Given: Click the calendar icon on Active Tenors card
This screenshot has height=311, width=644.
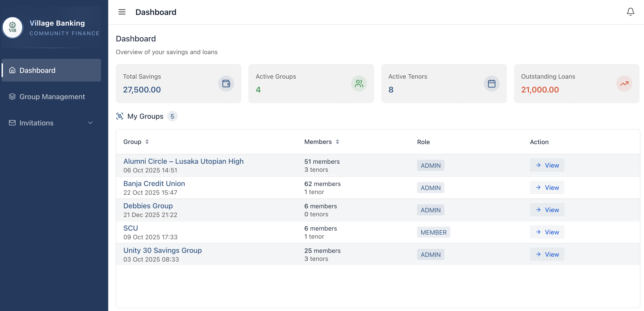Looking at the screenshot, I should point(491,84).
